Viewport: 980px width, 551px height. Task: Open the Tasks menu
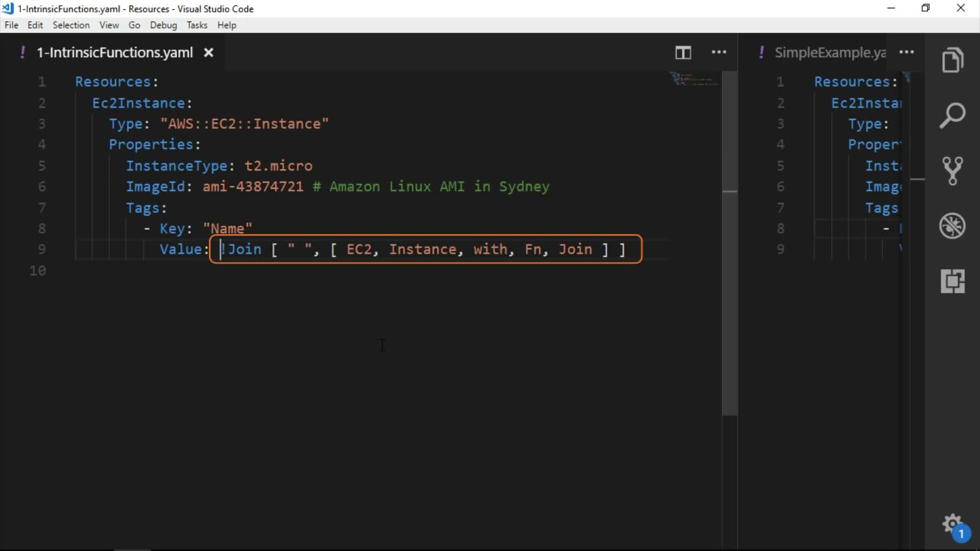[x=197, y=25]
